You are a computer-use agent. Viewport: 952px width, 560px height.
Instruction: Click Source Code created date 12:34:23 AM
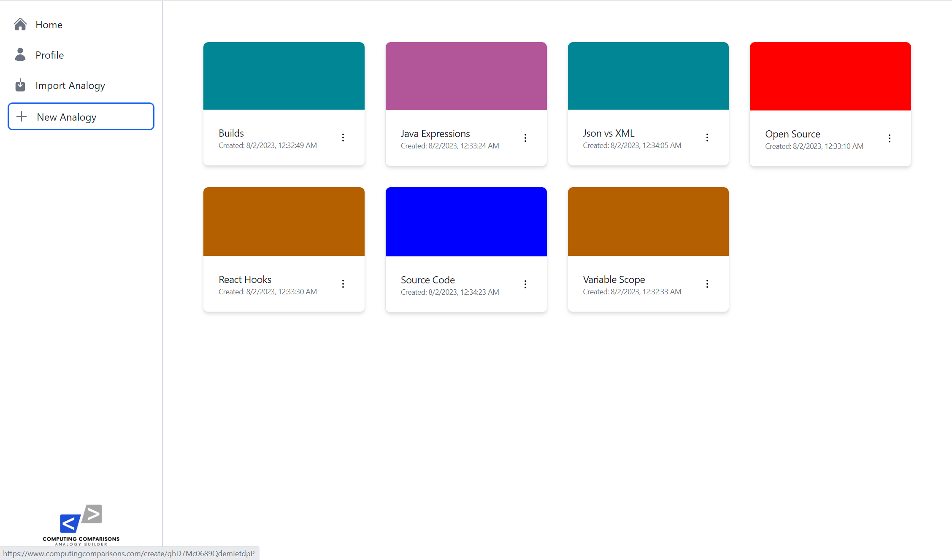pos(450,292)
